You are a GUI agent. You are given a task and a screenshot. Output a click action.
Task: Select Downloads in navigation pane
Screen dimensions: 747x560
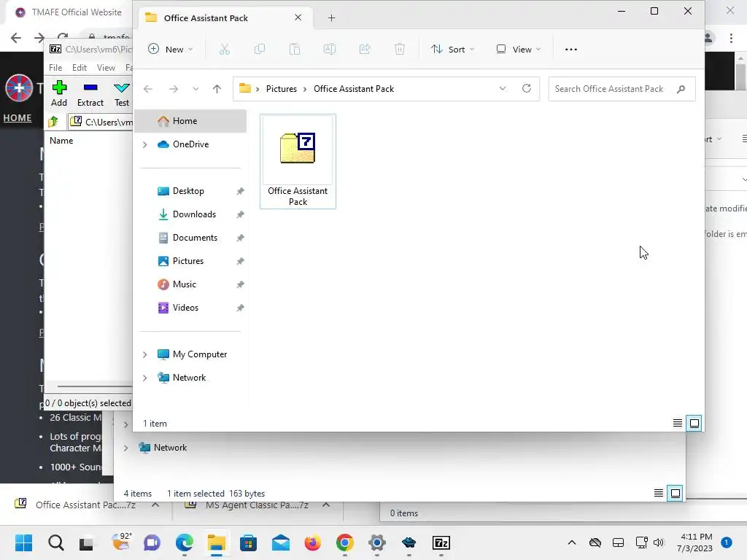click(x=190, y=214)
